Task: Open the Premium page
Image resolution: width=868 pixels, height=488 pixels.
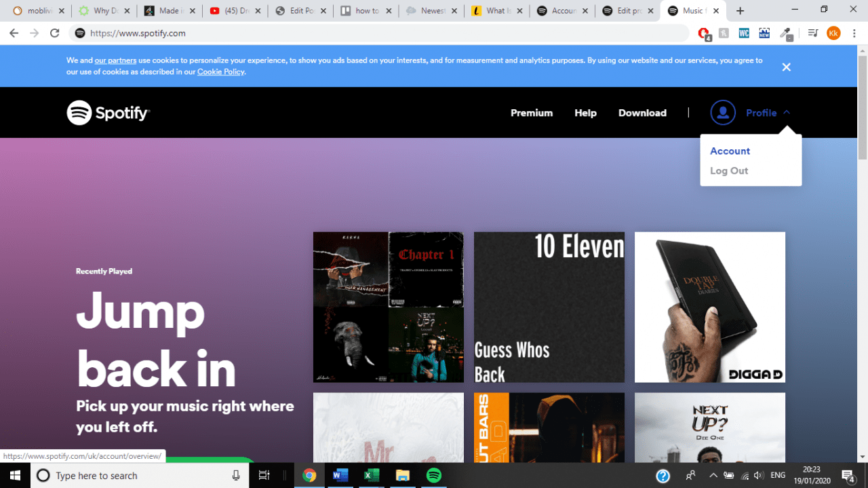Action: tap(532, 113)
